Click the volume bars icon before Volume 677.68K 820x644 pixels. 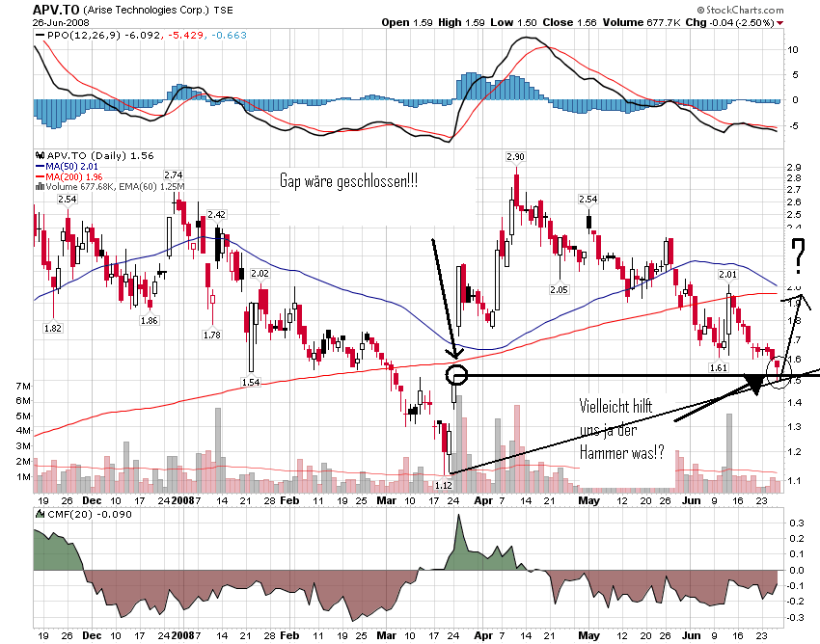(x=40, y=186)
